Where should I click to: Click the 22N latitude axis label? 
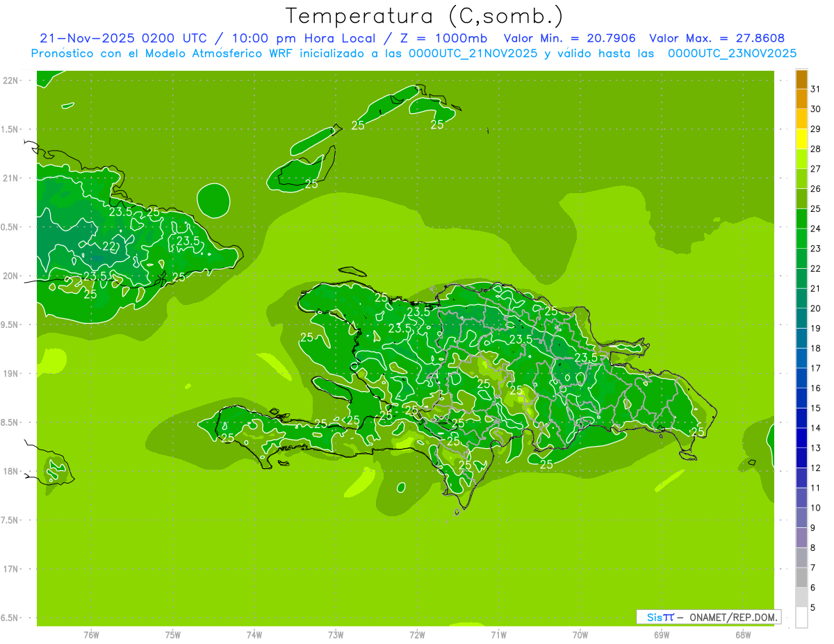pos(10,81)
